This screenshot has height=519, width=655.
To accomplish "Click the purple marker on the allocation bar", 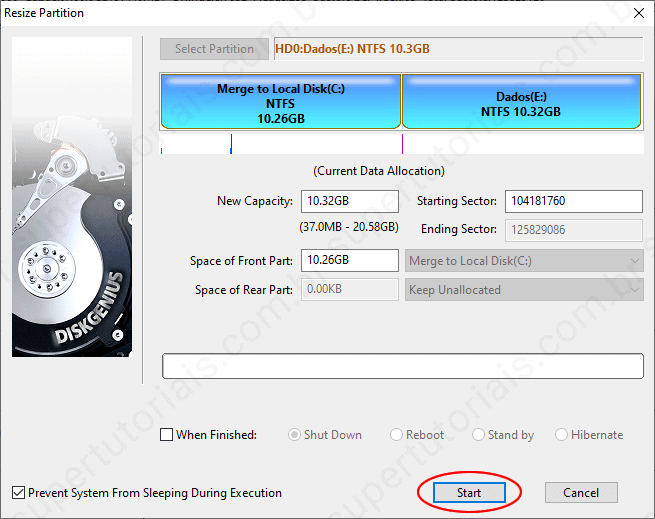I will 402,144.
